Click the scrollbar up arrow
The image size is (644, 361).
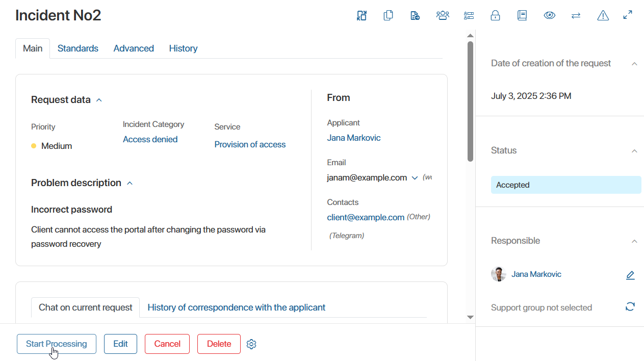coord(470,36)
